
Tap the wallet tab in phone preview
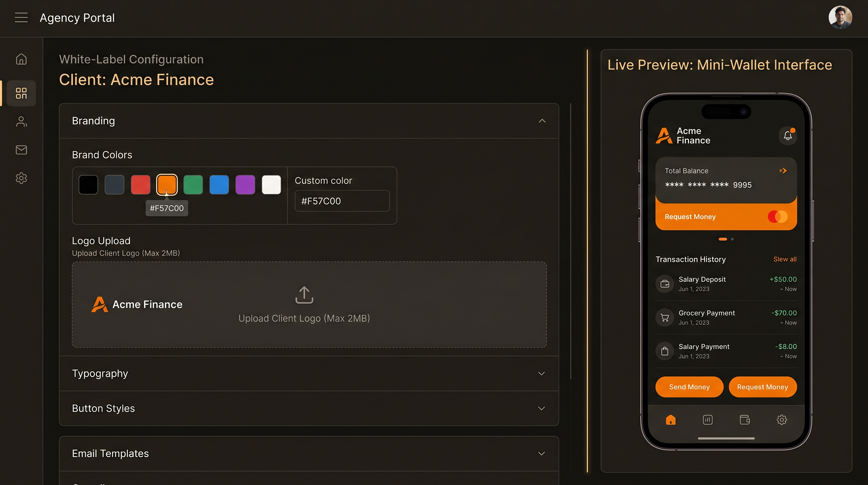(x=745, y=420)
